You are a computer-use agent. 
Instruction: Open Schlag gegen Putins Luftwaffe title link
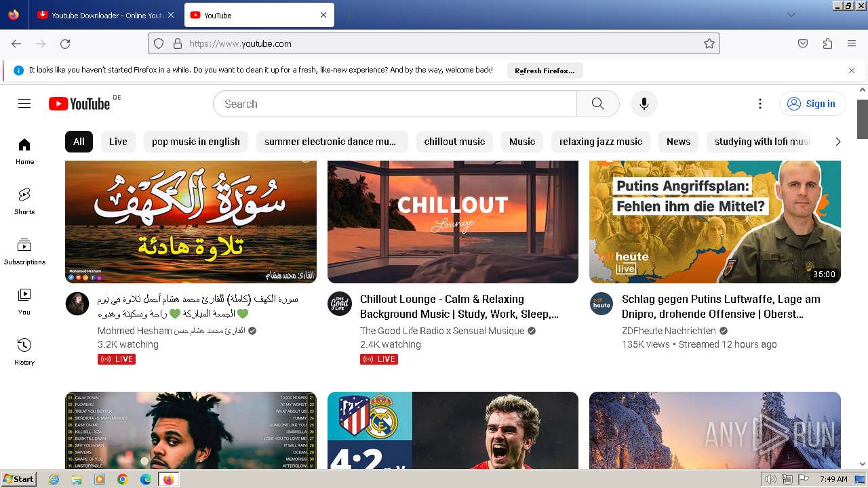[x=721, y=306]
